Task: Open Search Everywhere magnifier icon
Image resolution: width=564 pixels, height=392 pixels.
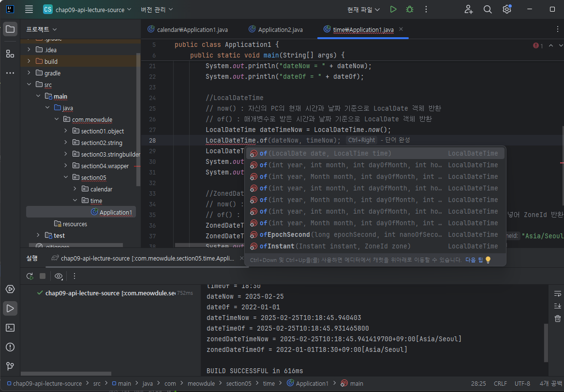Action: pos(488,9)
